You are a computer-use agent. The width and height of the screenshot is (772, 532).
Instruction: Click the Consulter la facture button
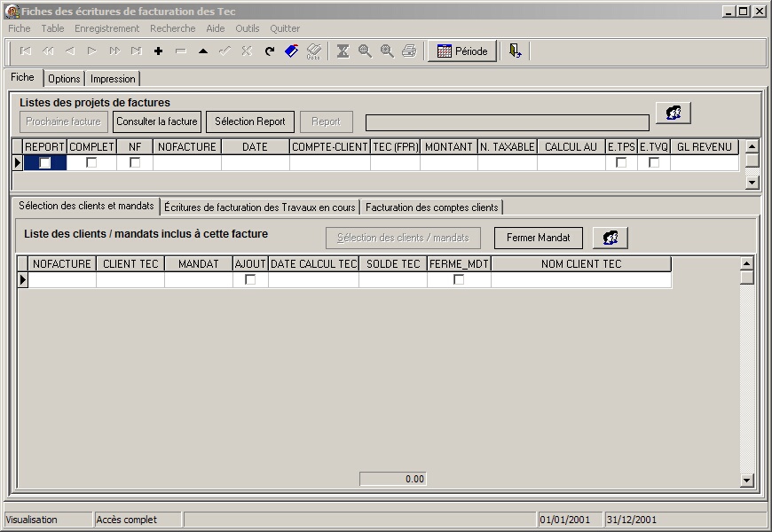(157, 121)
